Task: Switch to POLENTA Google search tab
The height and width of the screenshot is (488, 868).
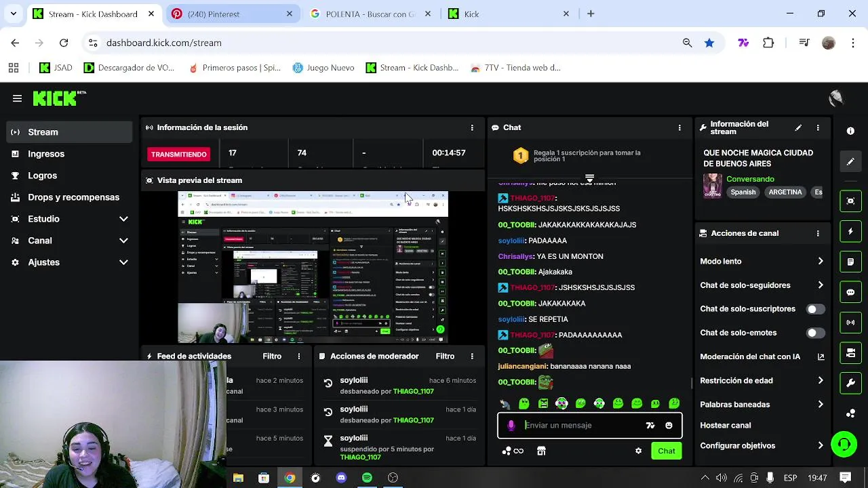Action: coord(370,14)
